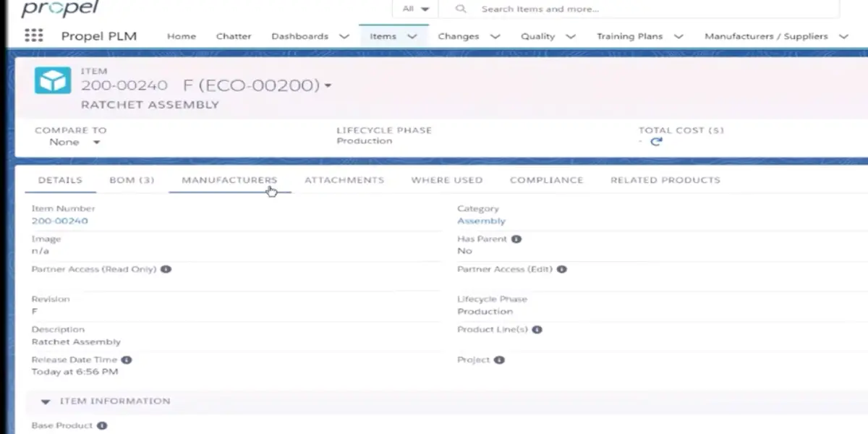Show info for Release Date Time

(127, 359)
